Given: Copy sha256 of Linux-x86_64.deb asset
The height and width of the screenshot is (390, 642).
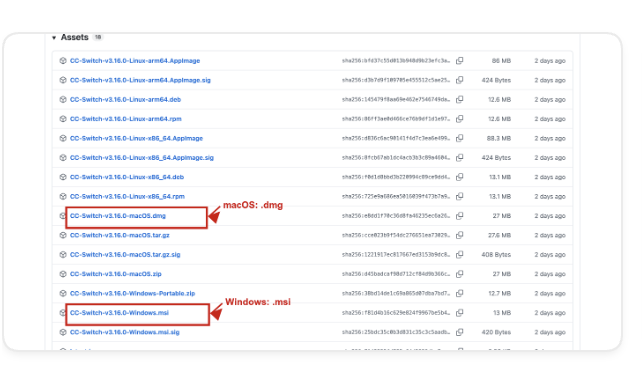Looking at the screenshot, I should click(x=460, y=177).
